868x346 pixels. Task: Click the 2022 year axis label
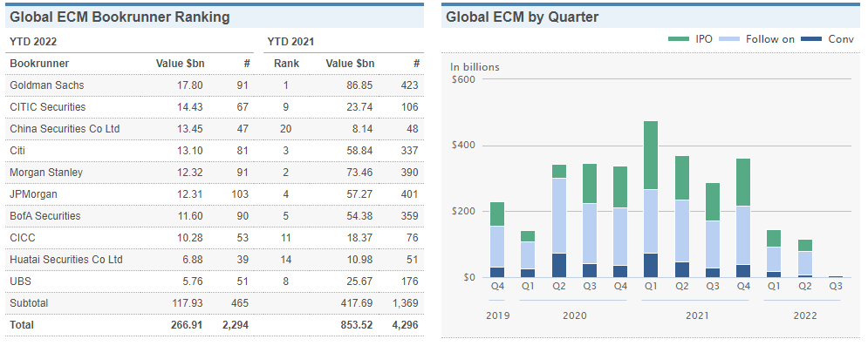tap(804, 315)
